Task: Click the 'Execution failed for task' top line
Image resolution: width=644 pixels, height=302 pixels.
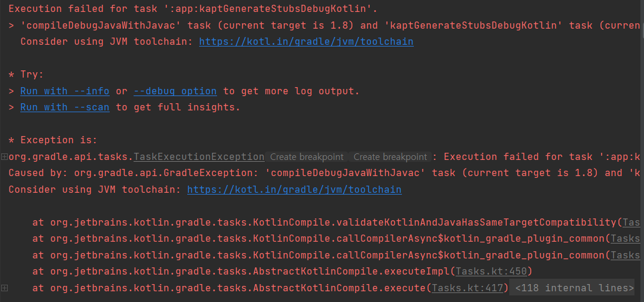Action: [x=193, y=8]
